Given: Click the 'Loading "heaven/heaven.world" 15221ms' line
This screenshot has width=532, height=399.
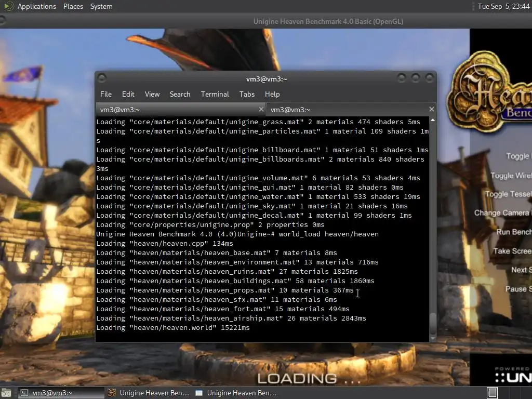Looking at the screenshot, I should tap(172, 328).
